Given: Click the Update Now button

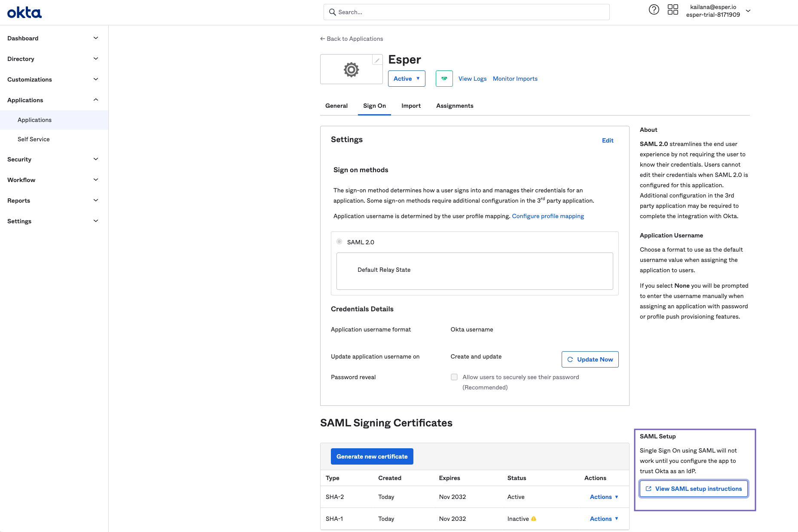Looking at the screenshot, I should [590, 359].
